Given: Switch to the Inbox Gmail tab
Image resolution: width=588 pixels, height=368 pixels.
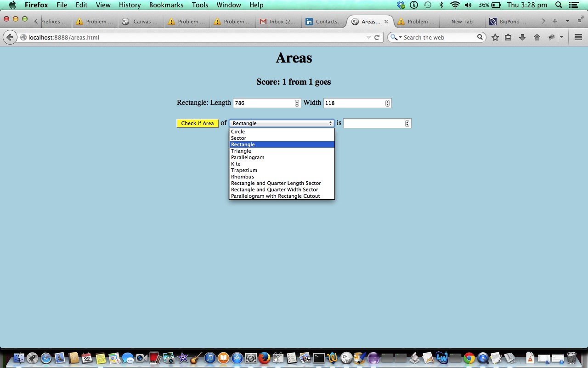Looking at the screenshot, I should (278, 22).
